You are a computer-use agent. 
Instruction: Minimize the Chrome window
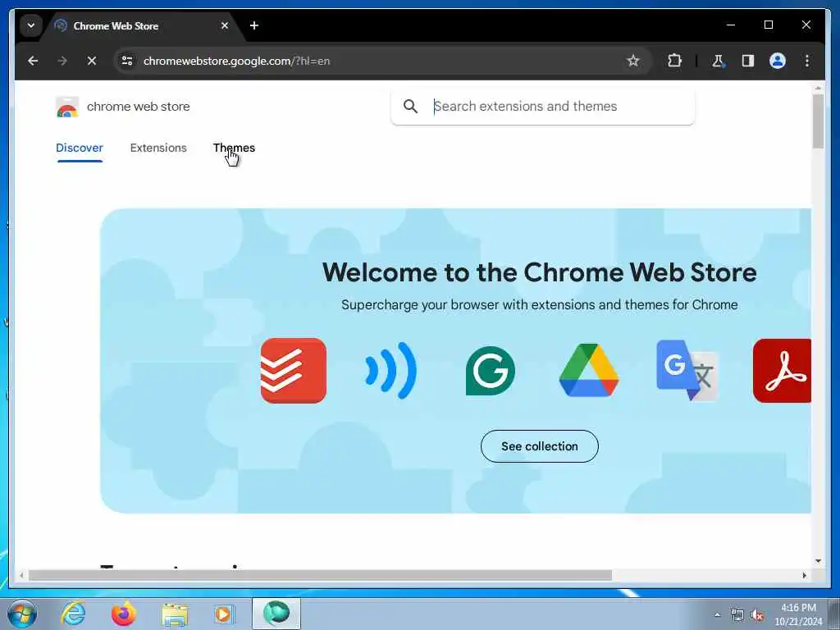pos(731,25)
